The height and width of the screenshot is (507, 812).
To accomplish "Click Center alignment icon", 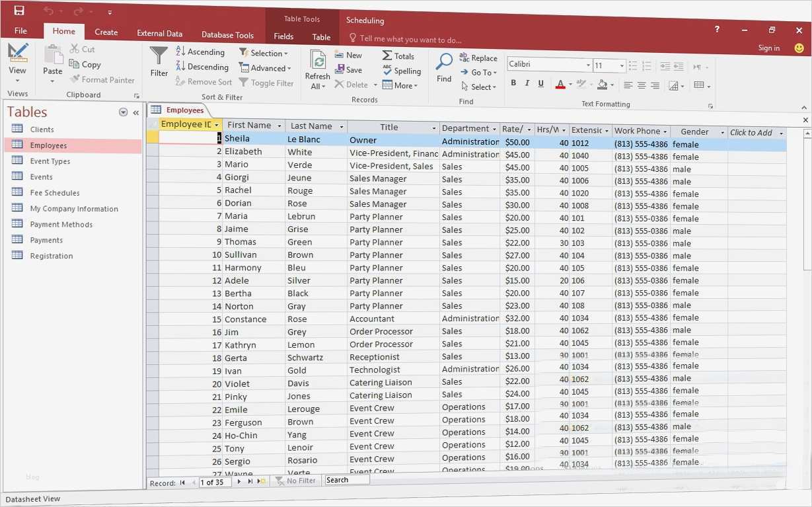I will pos(642,85).
